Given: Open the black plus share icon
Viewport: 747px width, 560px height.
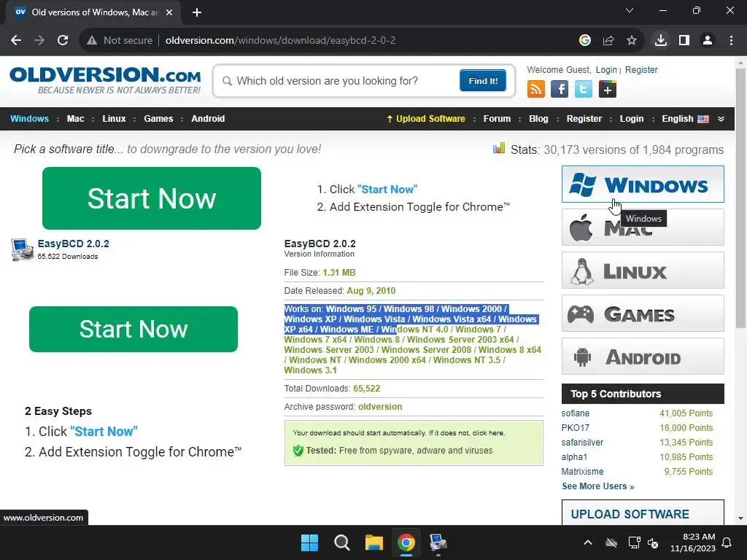Looking at the screenshot, I should [608, 89].
